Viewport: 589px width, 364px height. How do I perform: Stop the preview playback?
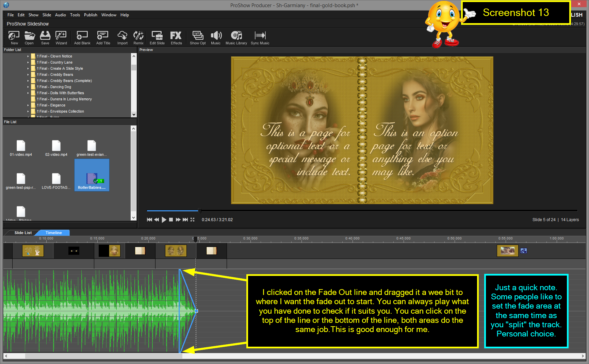tap(171, 220)
